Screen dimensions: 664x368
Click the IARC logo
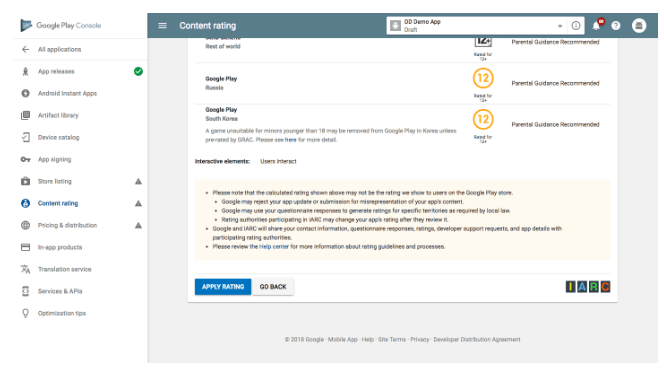(x=588, y=287)
